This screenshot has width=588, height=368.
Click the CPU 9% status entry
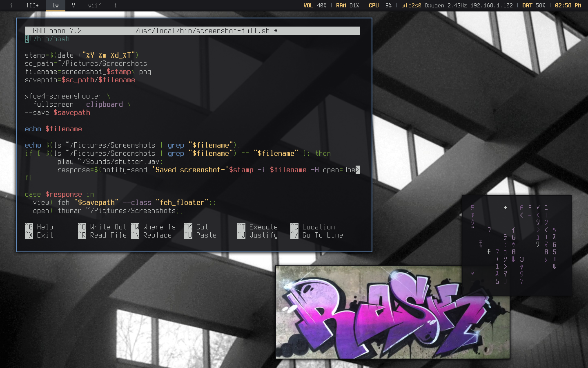[380, 5]
